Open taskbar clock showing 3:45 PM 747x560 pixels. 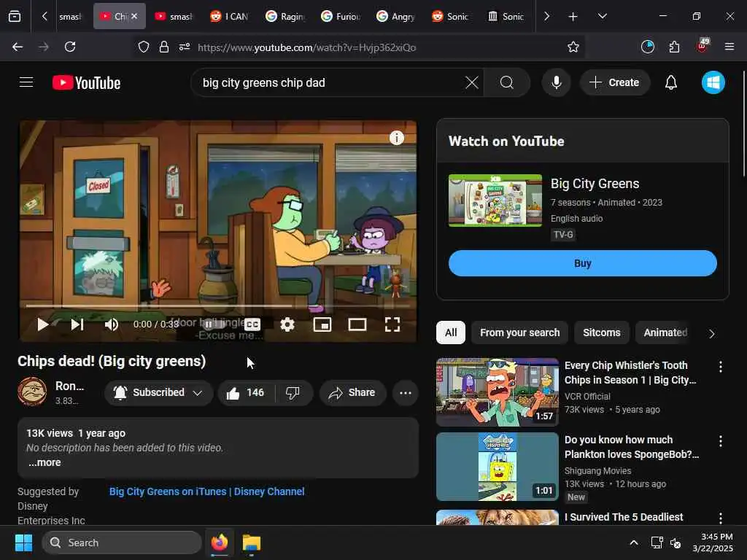click(x=713, y=542)
